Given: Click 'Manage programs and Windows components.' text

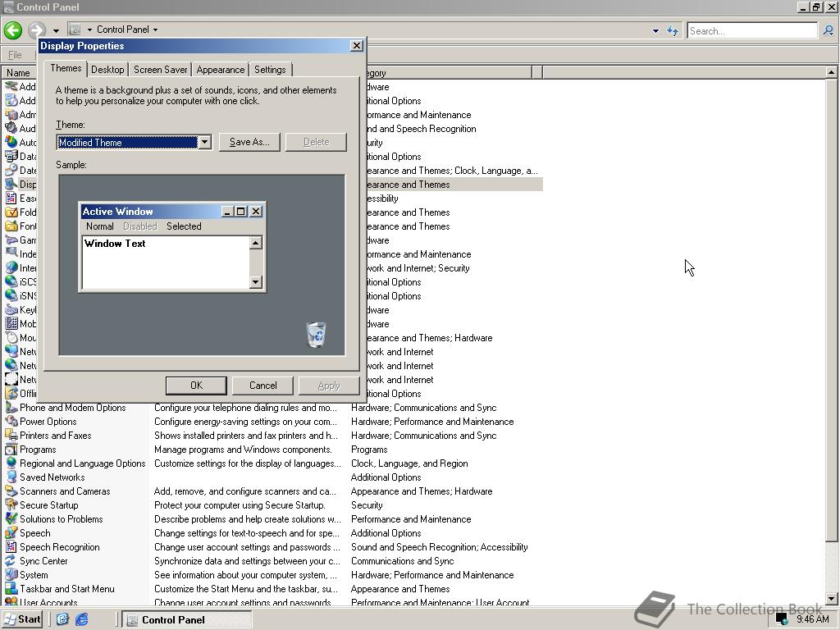Looking at the screenshot, I should (243, 450).
